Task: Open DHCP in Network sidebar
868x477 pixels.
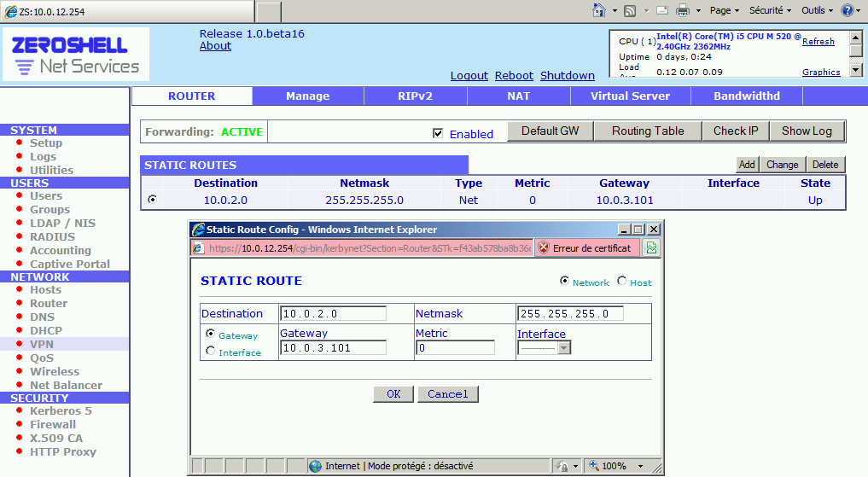Action: coord(46,331)
